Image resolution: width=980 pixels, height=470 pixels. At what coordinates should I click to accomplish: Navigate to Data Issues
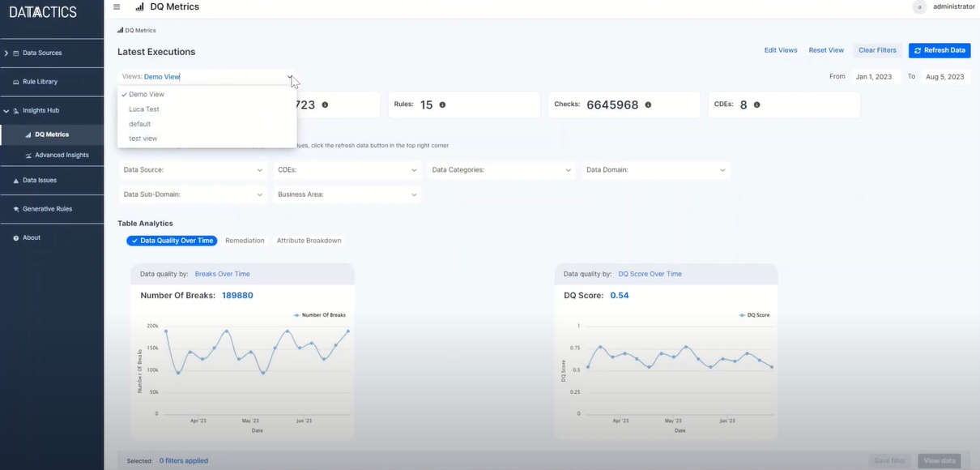point(37,180)
